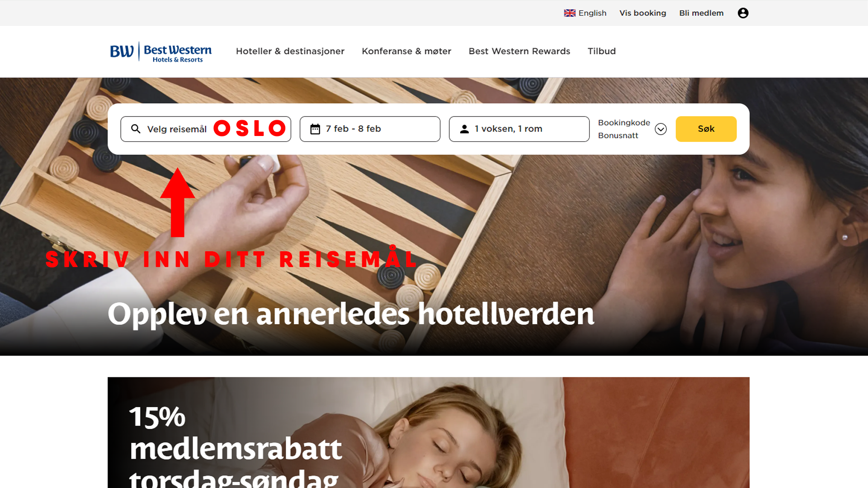
Task: Go to Best Western Rewards
Action: 519,51
